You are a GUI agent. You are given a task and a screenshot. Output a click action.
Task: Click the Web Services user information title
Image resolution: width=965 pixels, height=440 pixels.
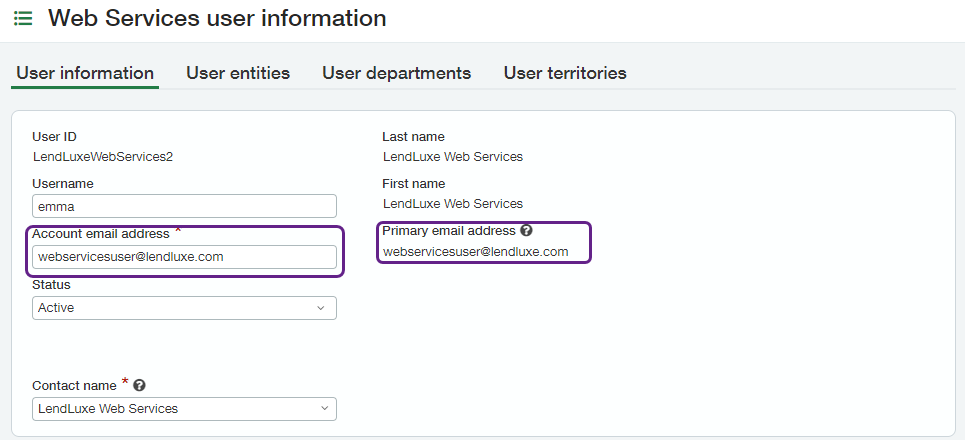(x=217, y=18)
